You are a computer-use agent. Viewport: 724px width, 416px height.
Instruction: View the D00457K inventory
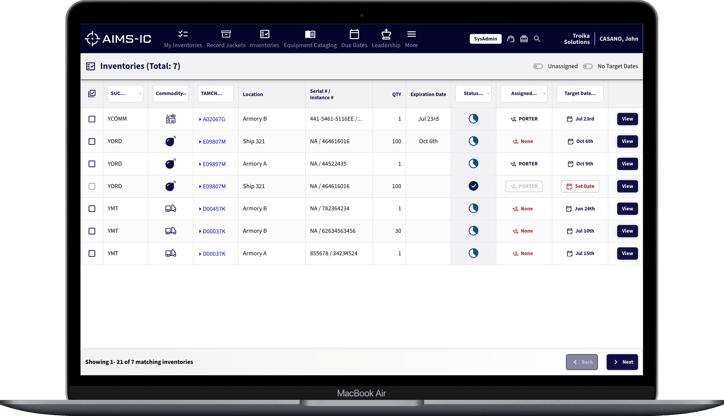click(x=627, y=209)
